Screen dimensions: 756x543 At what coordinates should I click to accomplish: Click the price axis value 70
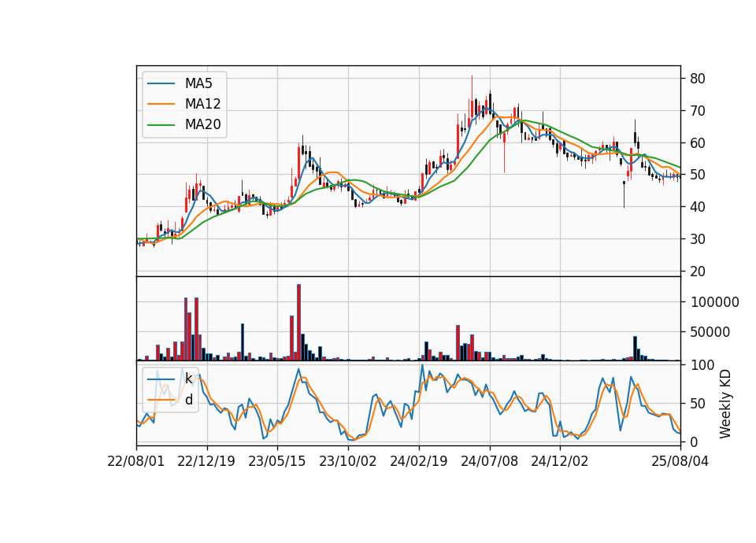click(x=697, y=111)
